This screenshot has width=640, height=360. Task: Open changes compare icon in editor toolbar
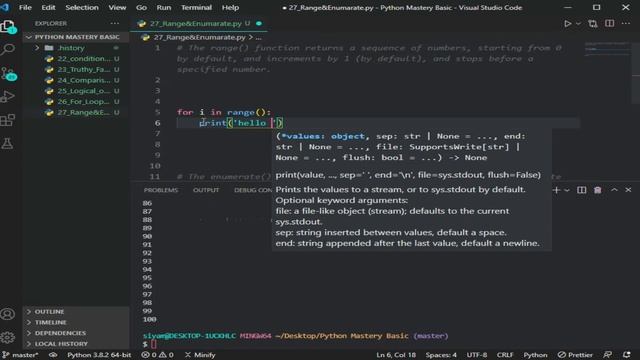593,24
